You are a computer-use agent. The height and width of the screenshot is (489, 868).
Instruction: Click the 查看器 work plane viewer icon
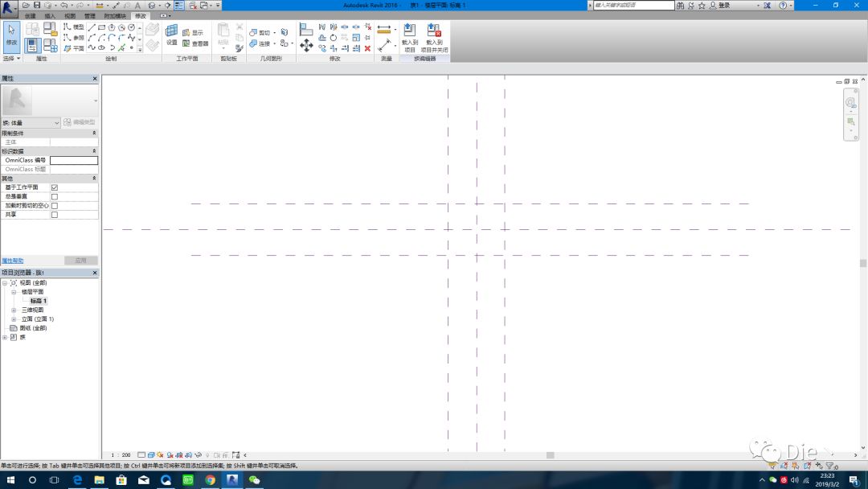click(194, 43)
